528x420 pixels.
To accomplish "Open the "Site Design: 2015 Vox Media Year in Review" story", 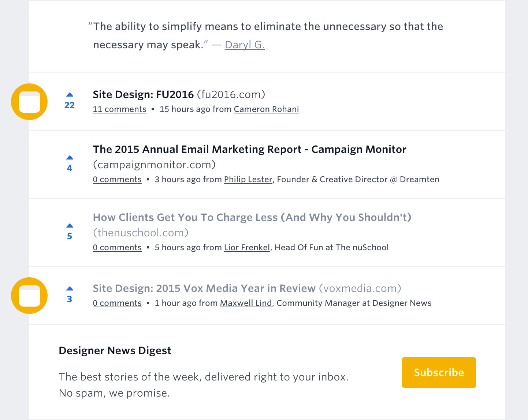I will click(204, 288).
